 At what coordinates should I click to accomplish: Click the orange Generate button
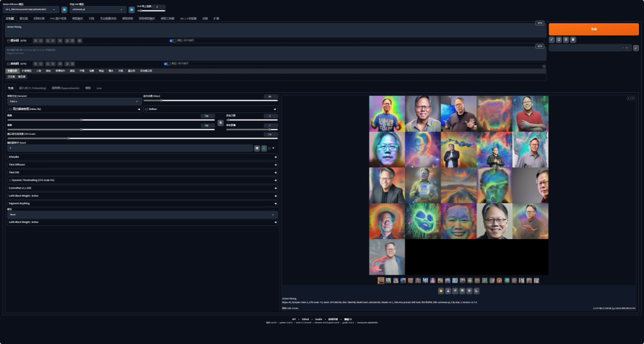coord(593,29)
